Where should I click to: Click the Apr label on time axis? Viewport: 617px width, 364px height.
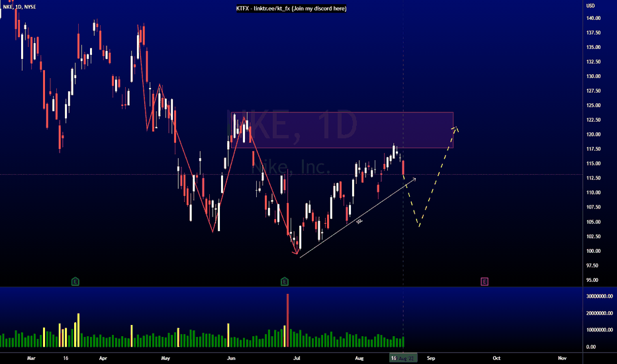tap(103, 358)
